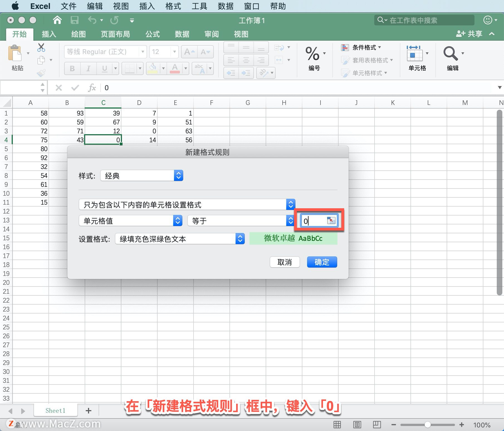Open the 页面布局 ribbon tab
The image size is (504, 431).
tap(115, 34)
